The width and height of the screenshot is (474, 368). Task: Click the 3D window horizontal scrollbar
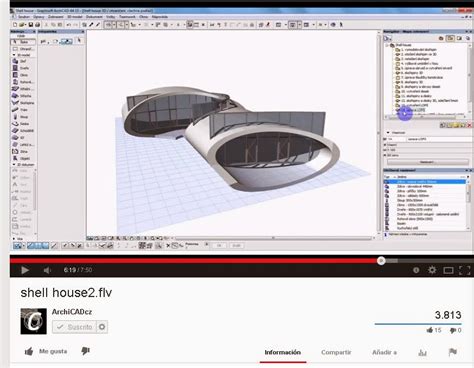(x=273, y=238)
